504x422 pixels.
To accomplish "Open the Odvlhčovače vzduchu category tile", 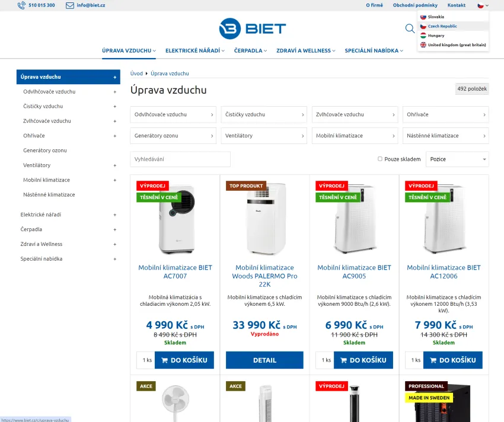I will pyautogui.click(x=173, y=114).
